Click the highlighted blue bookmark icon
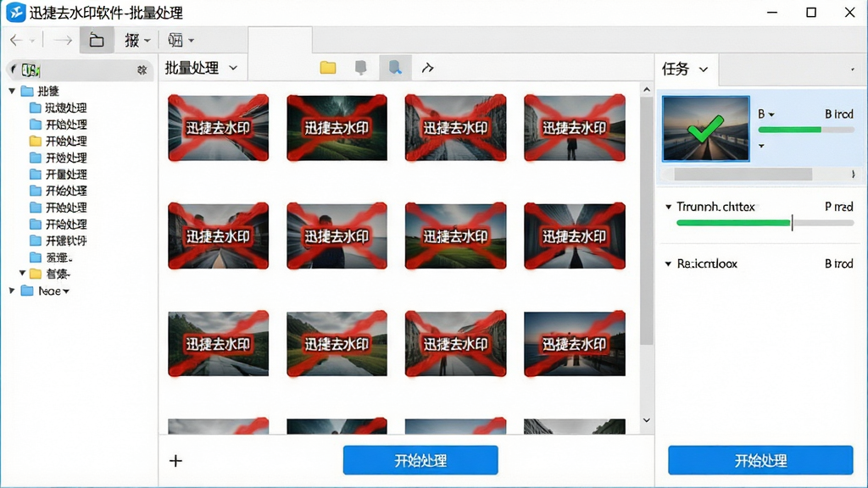This screenshot has width=868, height=488. (395, 68)
